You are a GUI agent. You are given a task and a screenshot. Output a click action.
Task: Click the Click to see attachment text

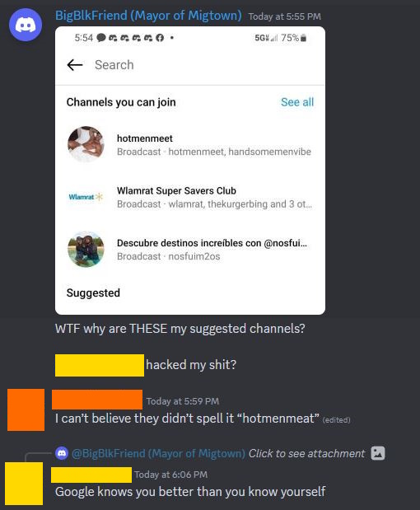[x=306, y=453]
